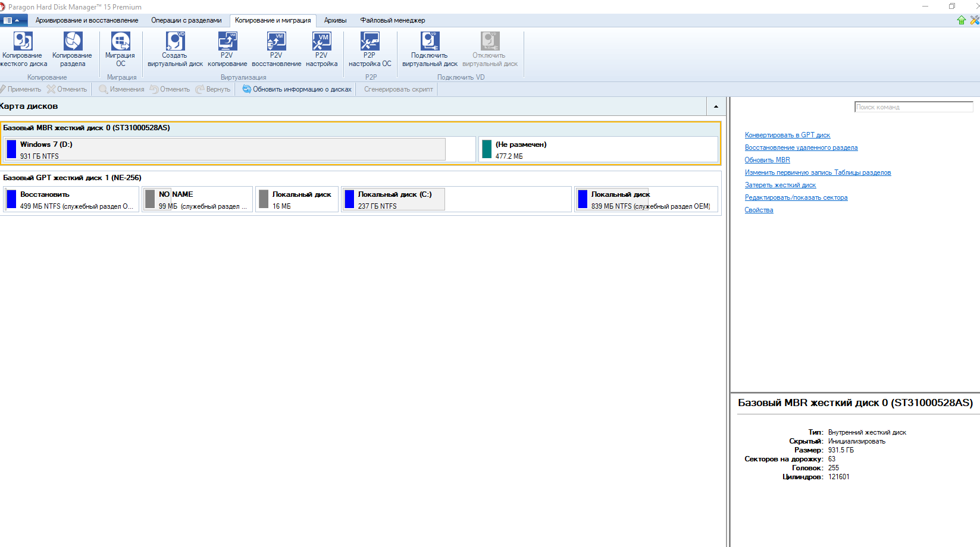
Task: Select the NO NAME 99 МБ partition
Action: coord(198,200)
